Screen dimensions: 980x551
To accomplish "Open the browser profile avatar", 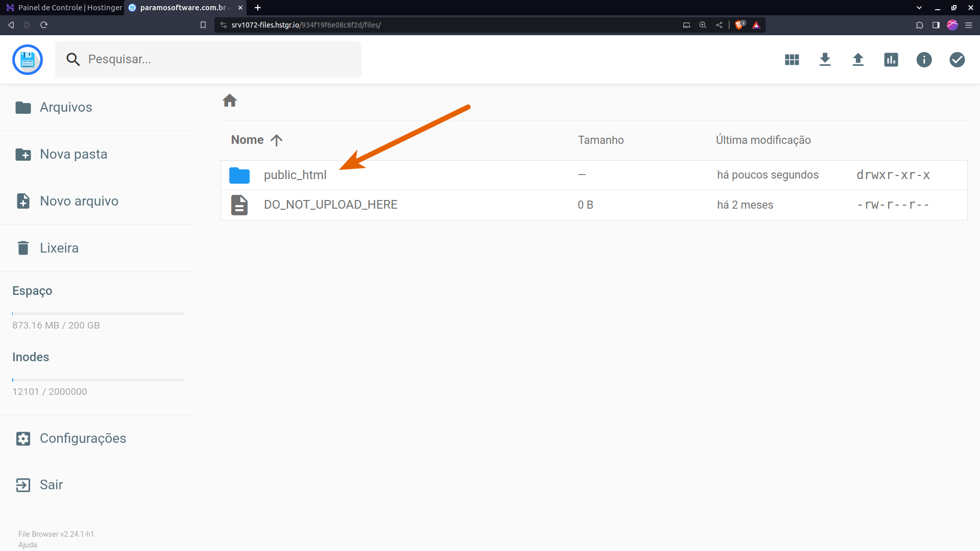I will [952, 25].
